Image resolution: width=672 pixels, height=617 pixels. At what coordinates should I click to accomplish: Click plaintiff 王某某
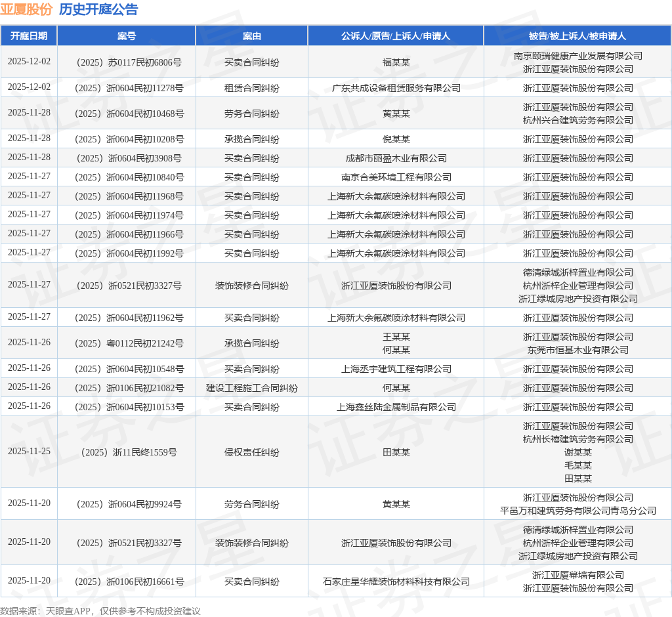pyautogui.click(x=396, y=337)
